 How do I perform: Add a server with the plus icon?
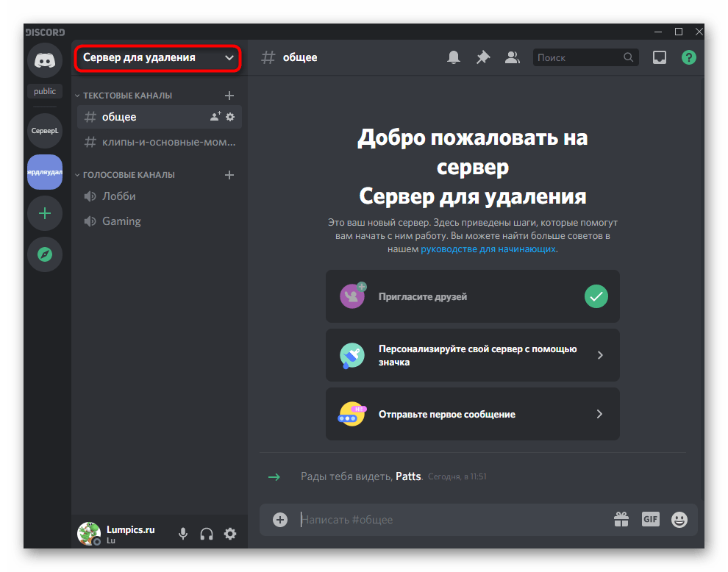(45, 213)
